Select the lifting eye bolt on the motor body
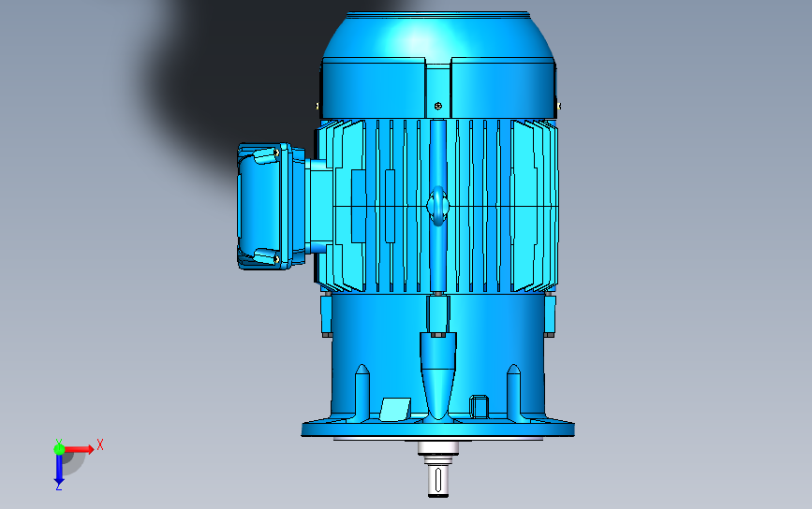 click(x=437, y=206)
